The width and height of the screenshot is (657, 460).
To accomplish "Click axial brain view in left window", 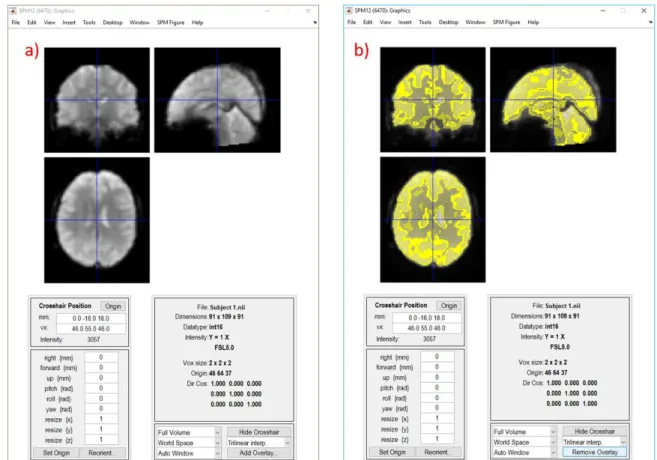I will point(97,220).
